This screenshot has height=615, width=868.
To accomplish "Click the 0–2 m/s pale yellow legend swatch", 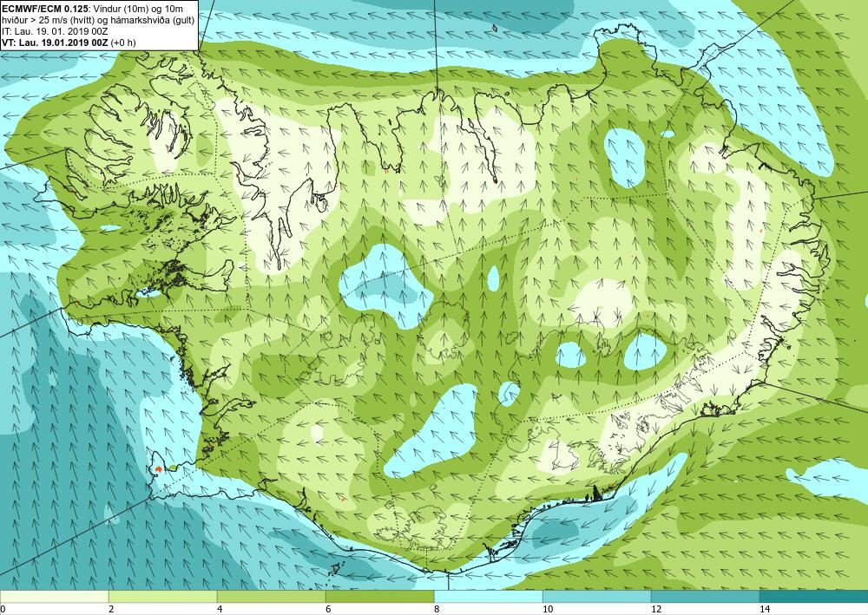I will point(54,597).
